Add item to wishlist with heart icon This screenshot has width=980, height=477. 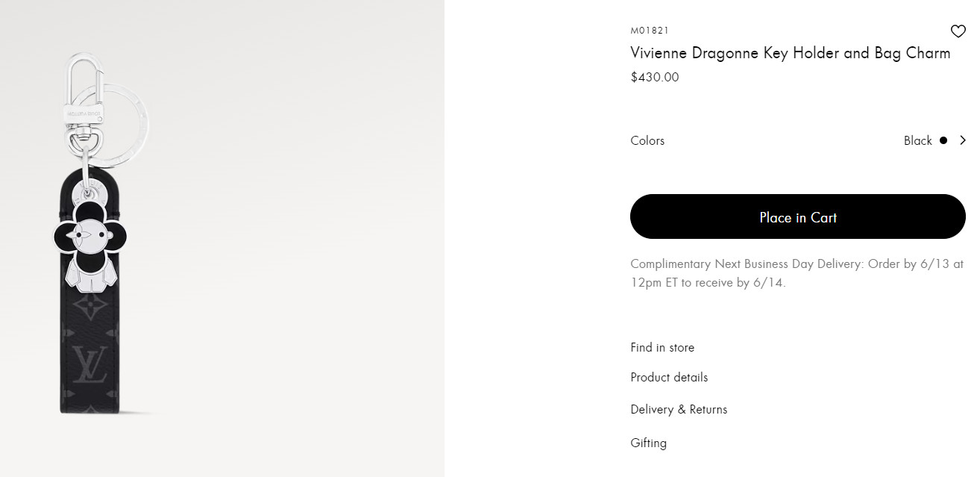point(958,31)
